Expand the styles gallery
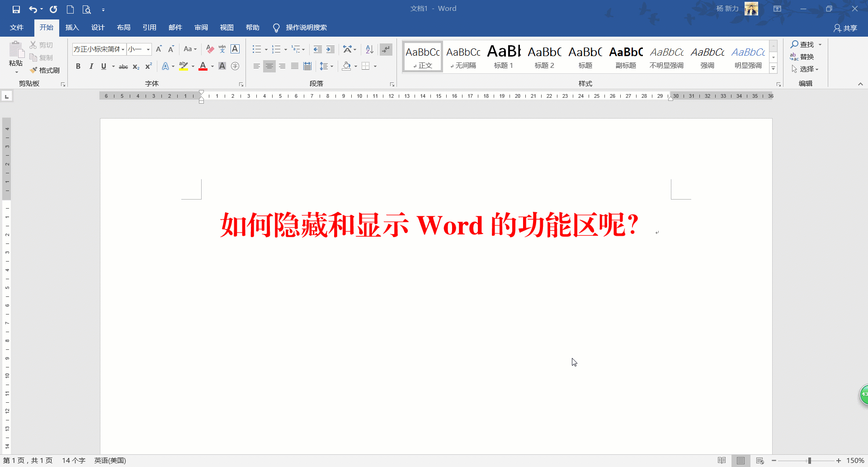 (774, 68)
